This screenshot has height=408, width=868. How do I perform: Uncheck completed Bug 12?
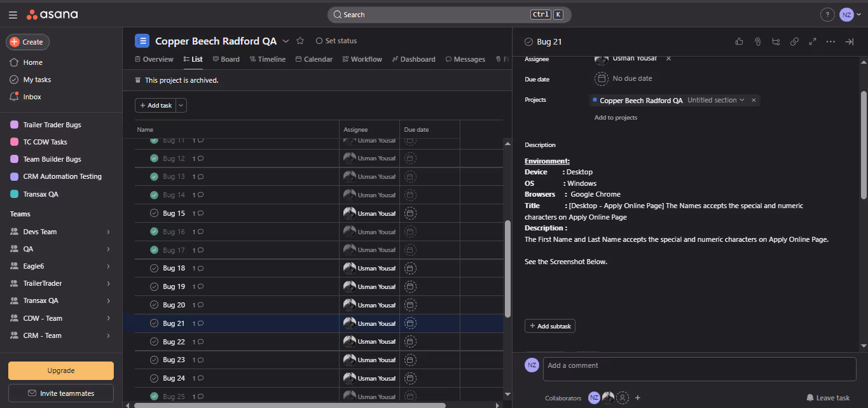(154, 158)
